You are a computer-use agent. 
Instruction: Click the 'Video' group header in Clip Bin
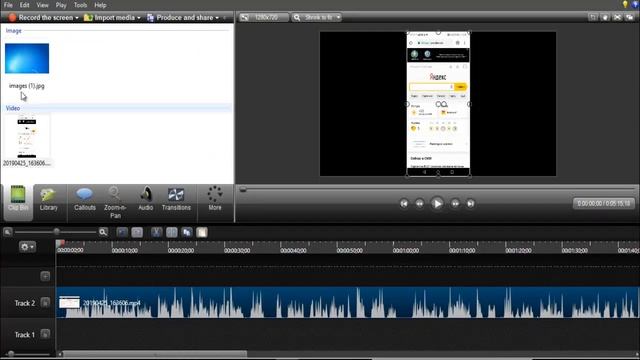(13, 108)
